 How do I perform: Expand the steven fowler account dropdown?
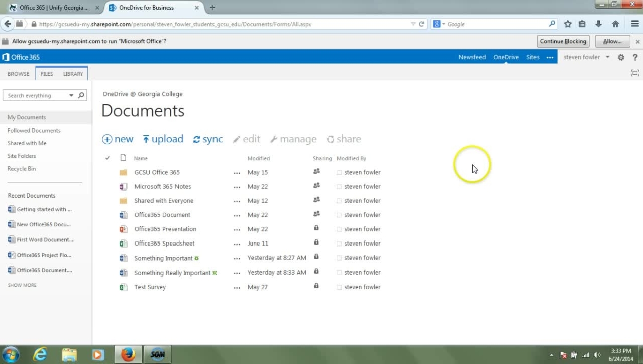click(x=607, y=57)
